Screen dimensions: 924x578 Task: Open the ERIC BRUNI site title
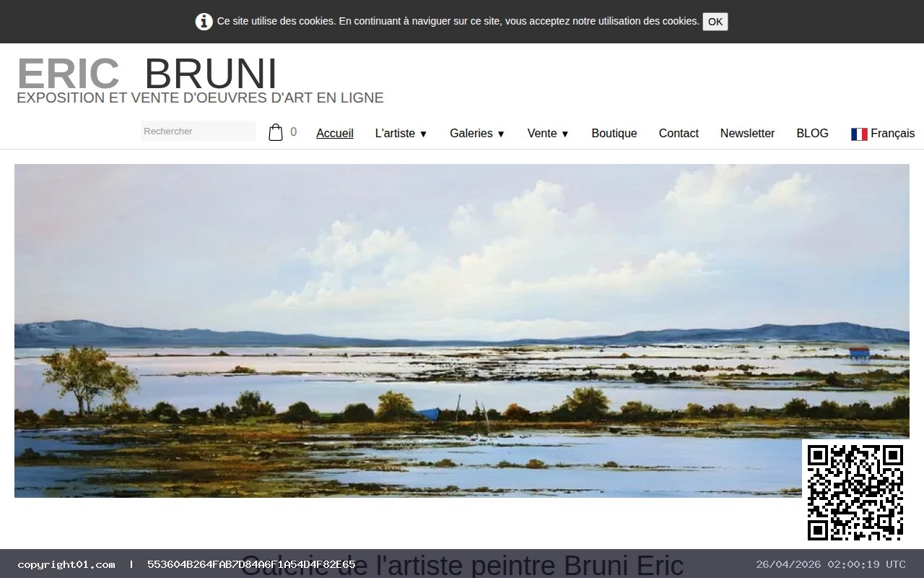(x=147, y=74)
